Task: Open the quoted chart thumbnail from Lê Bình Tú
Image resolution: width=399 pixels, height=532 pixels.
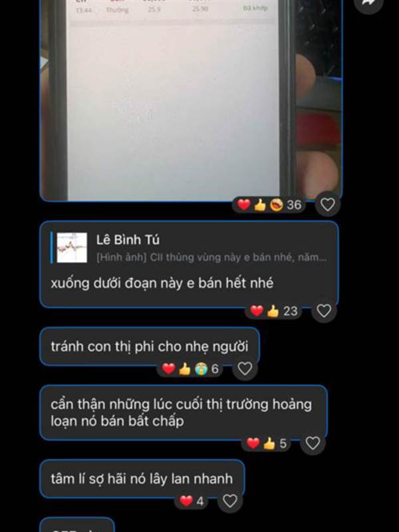Action: click(x=72, y=247)
